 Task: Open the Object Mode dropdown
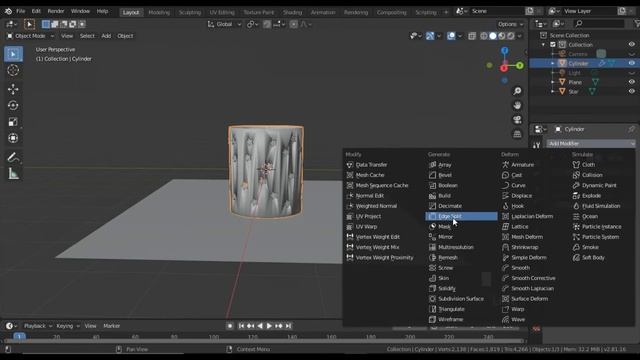pyautogui.click(x=30, y=36)
